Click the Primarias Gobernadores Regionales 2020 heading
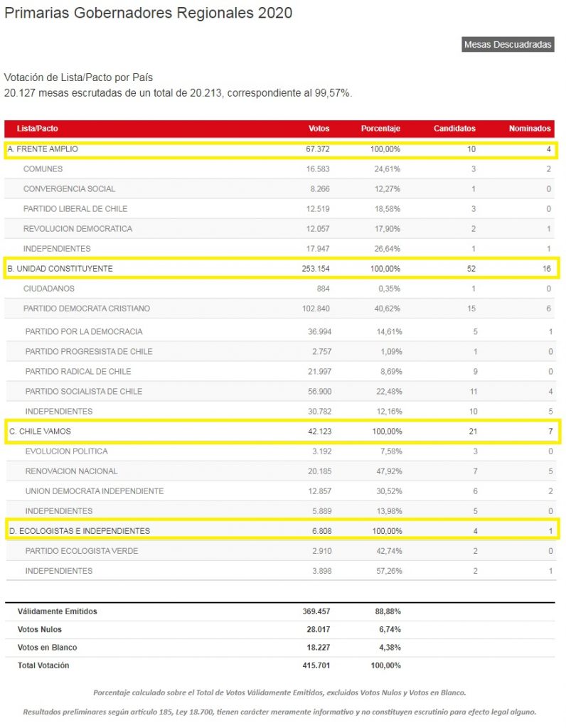 148,14
